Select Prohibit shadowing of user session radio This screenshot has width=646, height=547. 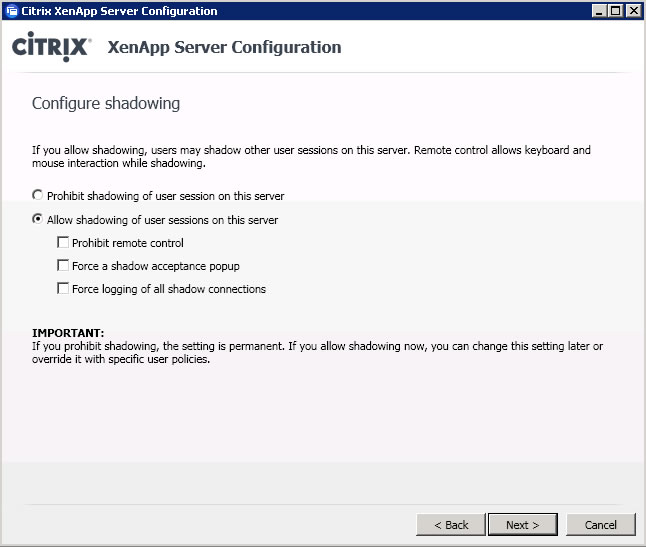[x=37, y=195]
